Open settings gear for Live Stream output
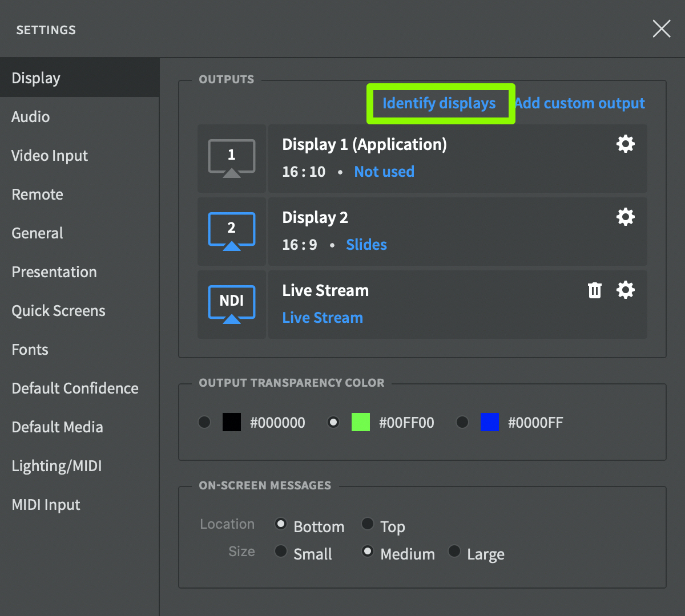 click(626, 290)
